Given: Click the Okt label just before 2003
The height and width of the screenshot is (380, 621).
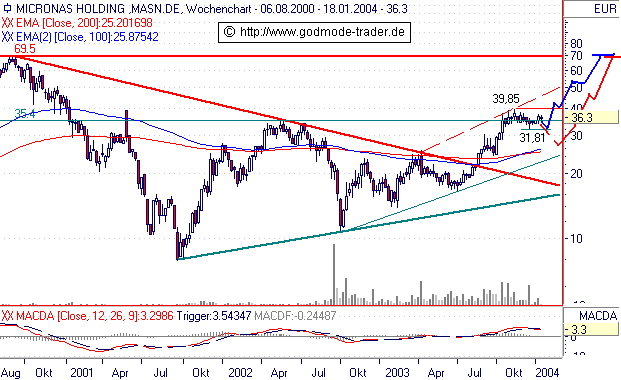Looking at the screenshot, I should point(358,373).
